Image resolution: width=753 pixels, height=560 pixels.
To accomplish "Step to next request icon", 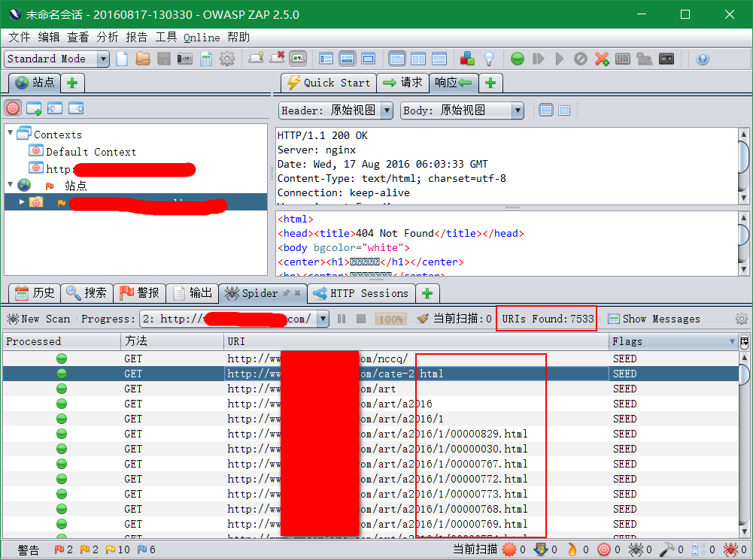I will (539, 59).
